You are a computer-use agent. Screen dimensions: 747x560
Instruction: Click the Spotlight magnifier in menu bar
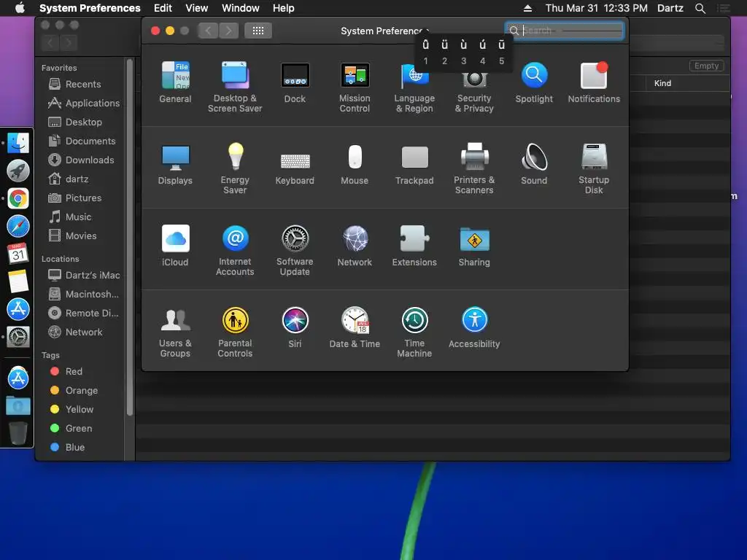pos(700,8)
